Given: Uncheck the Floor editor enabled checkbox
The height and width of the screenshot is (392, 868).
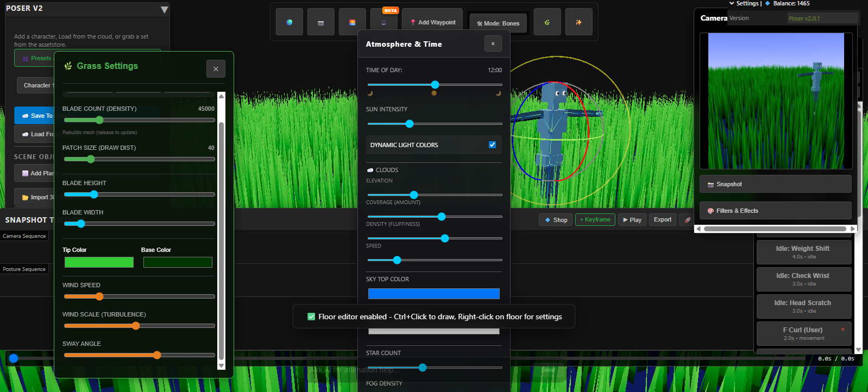Looking at the screenshot, I should pyautogui.click(x=311, y=317).
